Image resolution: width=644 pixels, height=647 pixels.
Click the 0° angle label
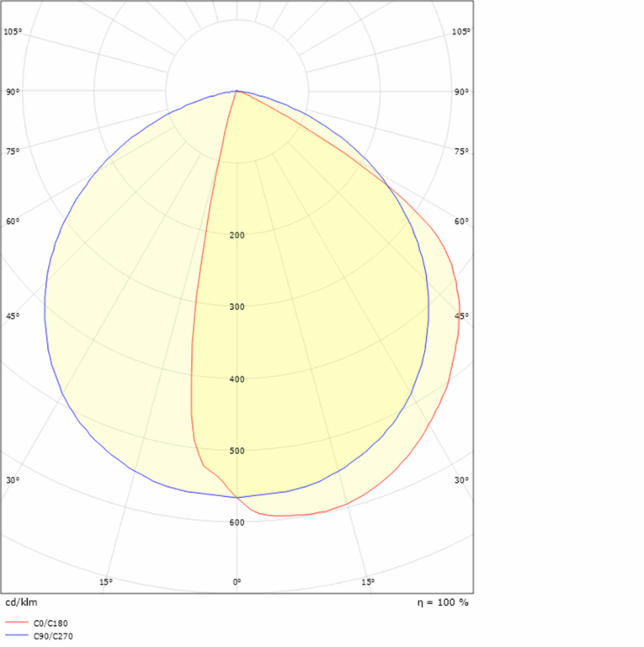point(237,582)
